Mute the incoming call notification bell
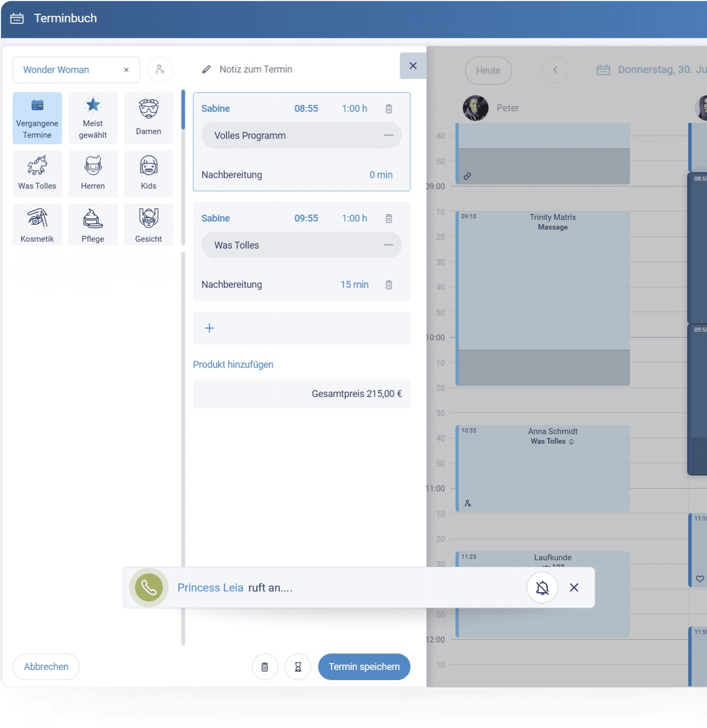 tap(542, 588)
